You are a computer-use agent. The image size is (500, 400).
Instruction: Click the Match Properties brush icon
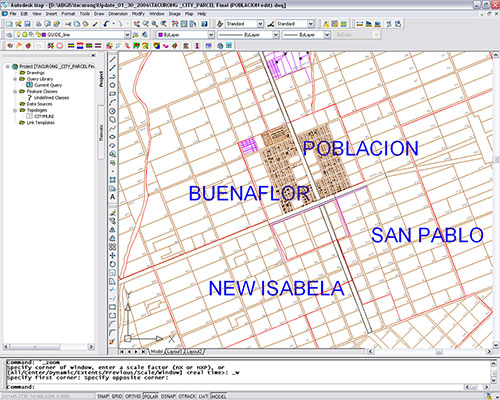click(95, 24)
